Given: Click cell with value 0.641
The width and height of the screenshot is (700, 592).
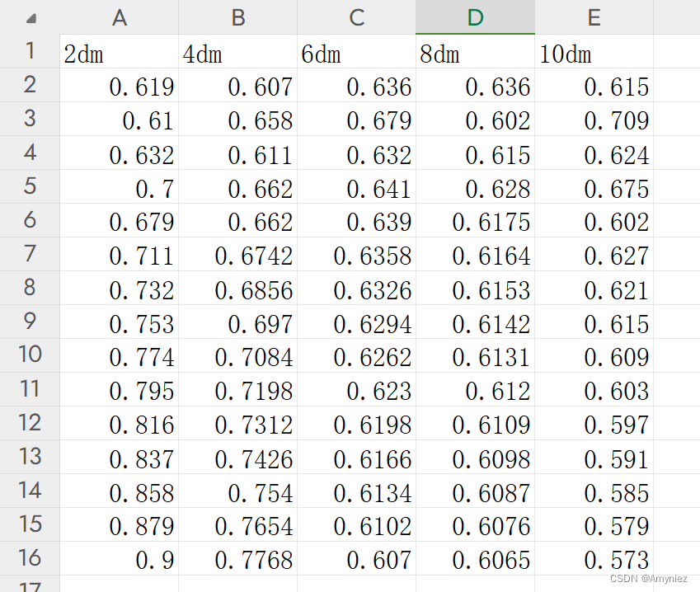Looking at the screenshot, I should click(x=356, y=186).
